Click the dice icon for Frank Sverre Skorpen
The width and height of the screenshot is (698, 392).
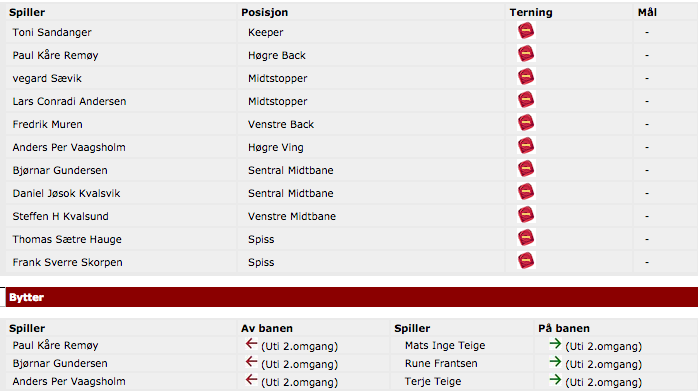tap(526, 261)
